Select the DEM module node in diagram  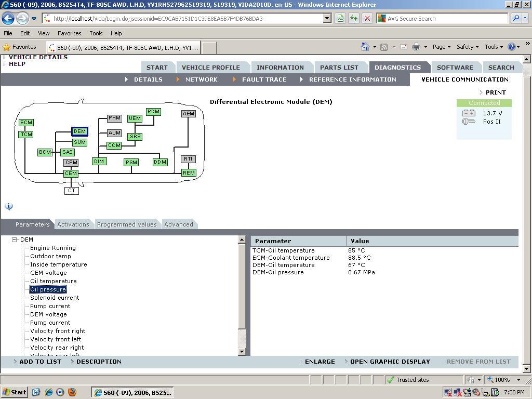pyautogui.click(x=79, y=131)
